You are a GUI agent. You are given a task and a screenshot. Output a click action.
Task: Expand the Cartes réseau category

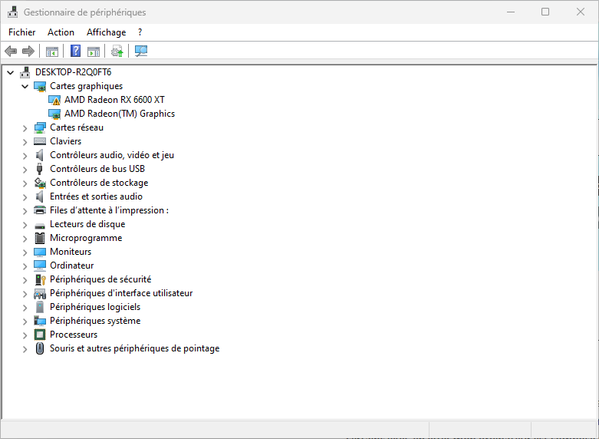pos(25,128)
